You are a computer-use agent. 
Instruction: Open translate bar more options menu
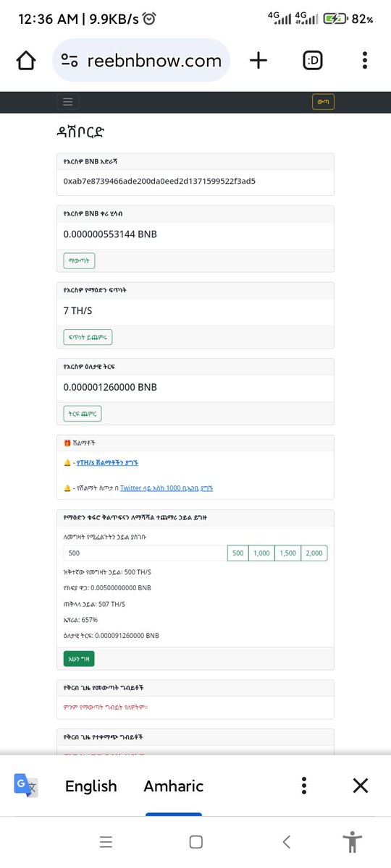pos(305,786)
